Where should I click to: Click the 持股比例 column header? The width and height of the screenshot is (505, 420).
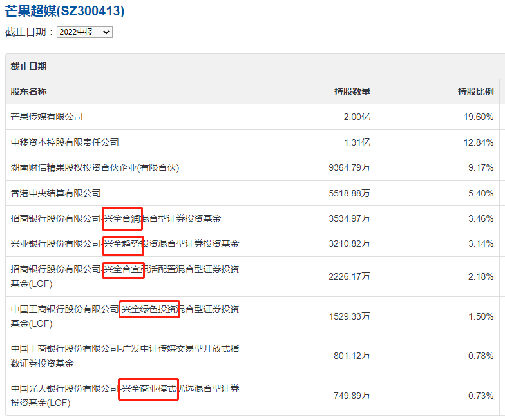pyautogui.click(x=475, y=91)
